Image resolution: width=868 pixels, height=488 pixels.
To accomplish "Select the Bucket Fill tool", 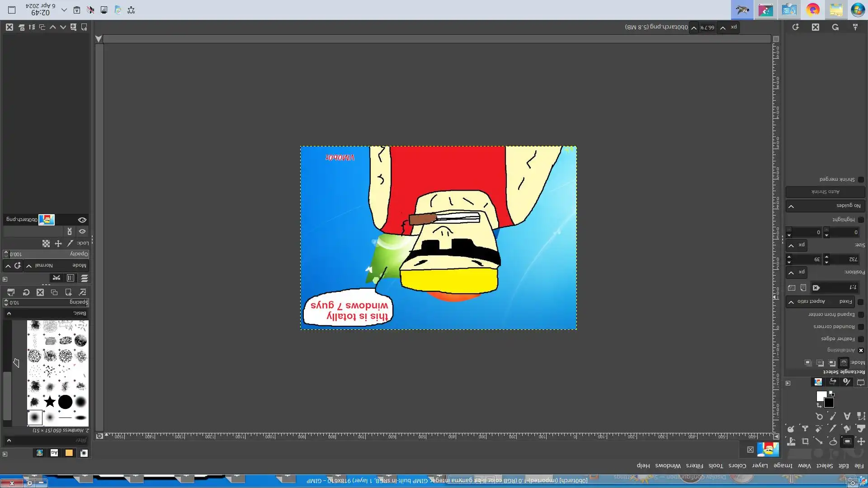I will pos(847,428).
